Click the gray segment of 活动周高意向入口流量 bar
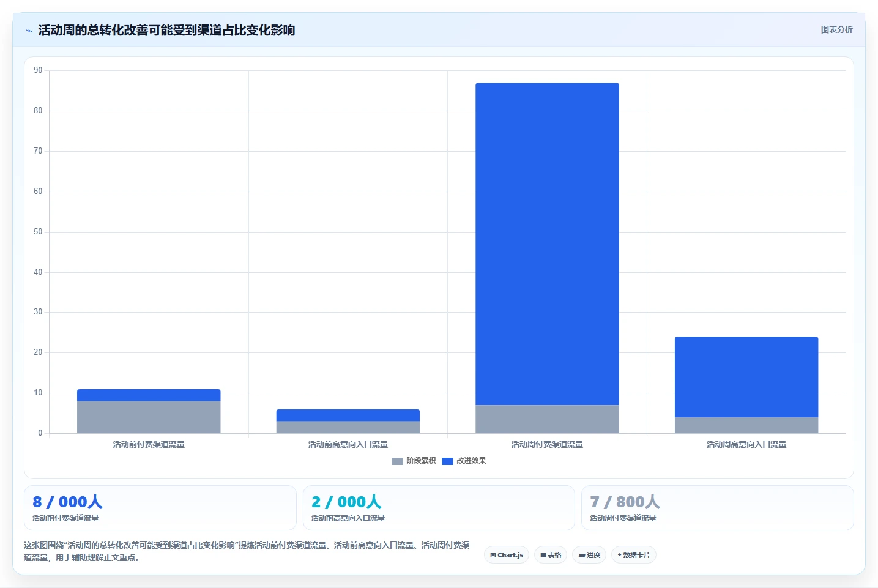This screenshot has height=588, width=878. click(746, 425)
